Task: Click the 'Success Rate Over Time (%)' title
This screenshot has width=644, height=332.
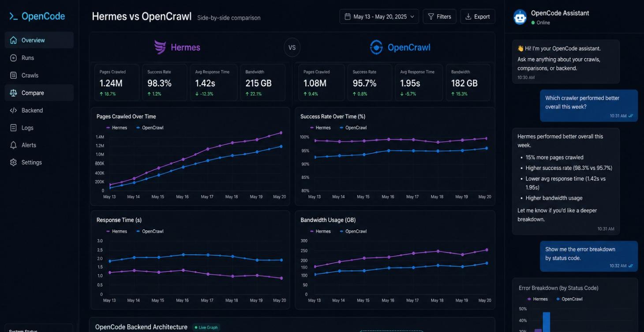Action: (x=333, y=117)
